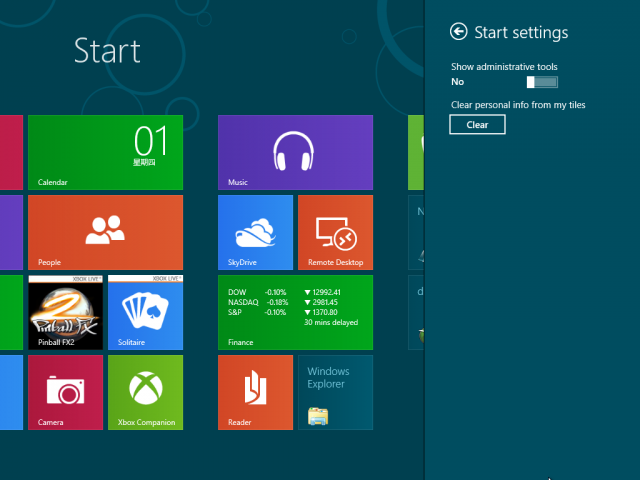Open the Reader tile
Screen dimensions: 640x480
(x=255, y=392)
